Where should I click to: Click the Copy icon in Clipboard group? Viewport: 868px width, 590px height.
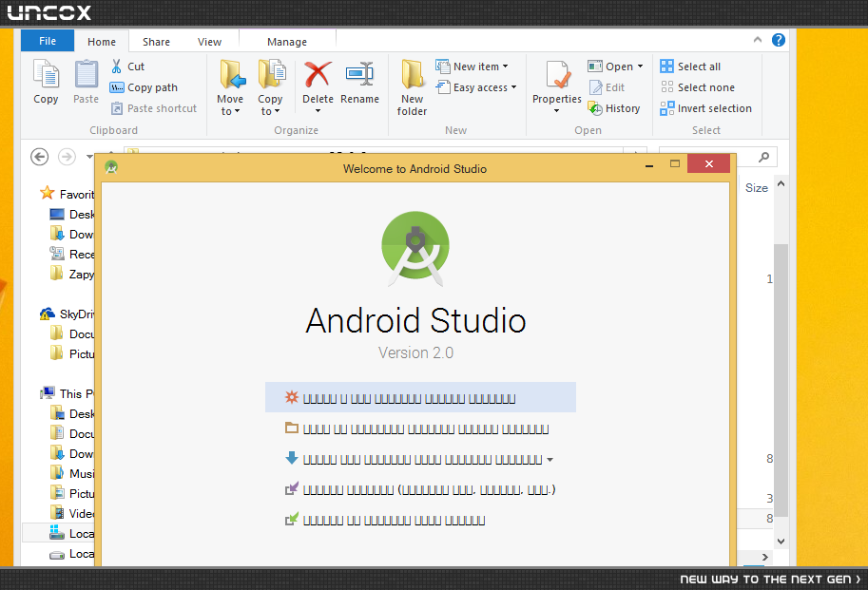46,75
